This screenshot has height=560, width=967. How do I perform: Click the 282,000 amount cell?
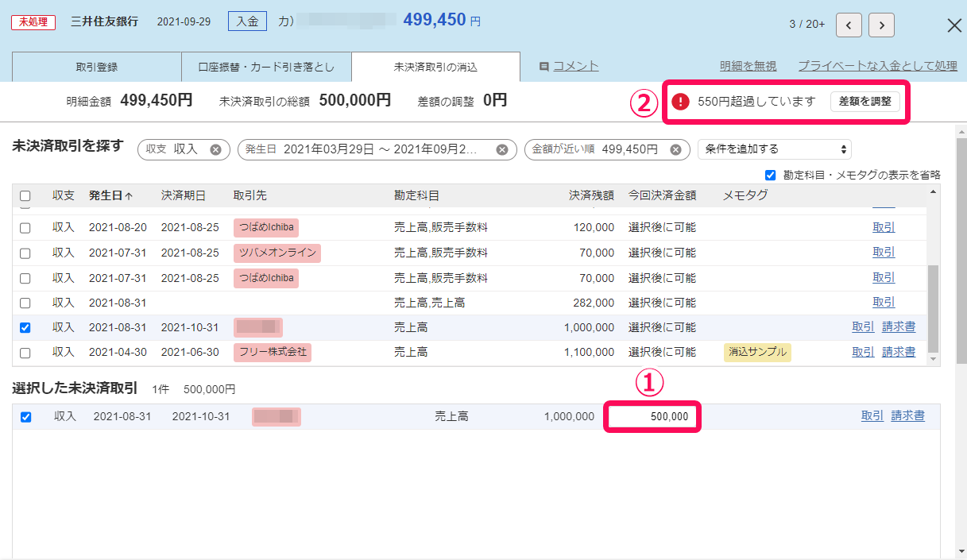pyautogui.click(x=594, y=303)
